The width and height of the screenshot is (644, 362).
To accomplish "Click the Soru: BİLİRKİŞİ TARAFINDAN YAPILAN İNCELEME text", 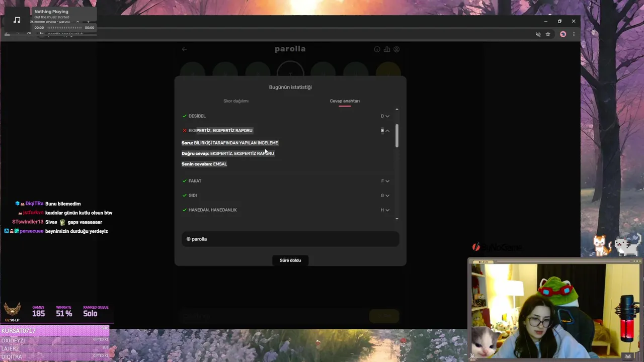I will pyautogui.click(x=230, y=143).
